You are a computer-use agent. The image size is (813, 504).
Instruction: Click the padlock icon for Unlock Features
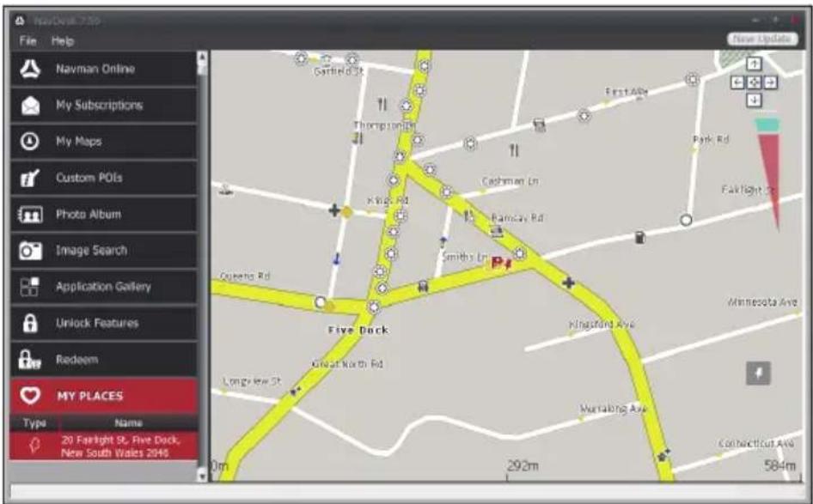[30, 323]
